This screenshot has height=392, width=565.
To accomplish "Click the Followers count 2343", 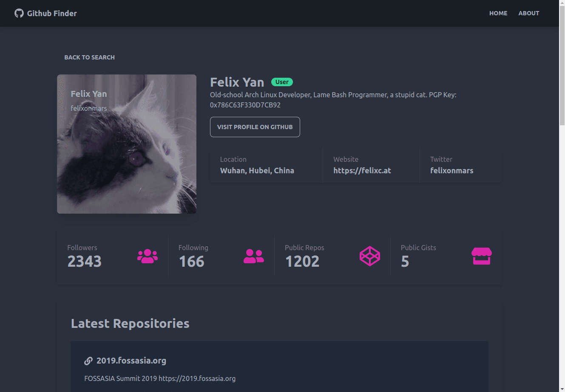I will click(x=85, y=261).
